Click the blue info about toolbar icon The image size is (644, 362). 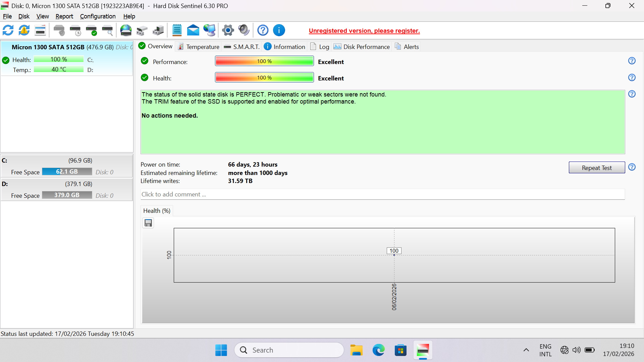click(x=279, y=31)
